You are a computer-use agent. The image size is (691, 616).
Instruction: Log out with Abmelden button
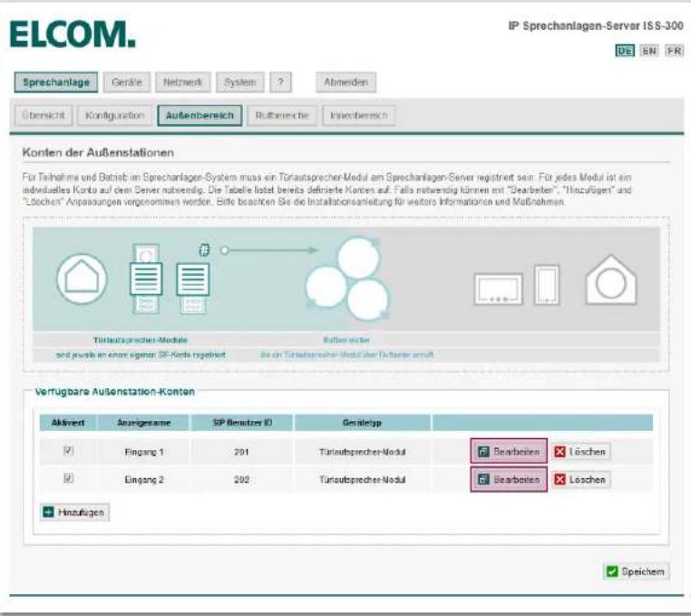pyautogui.click(x=345, y=83)
